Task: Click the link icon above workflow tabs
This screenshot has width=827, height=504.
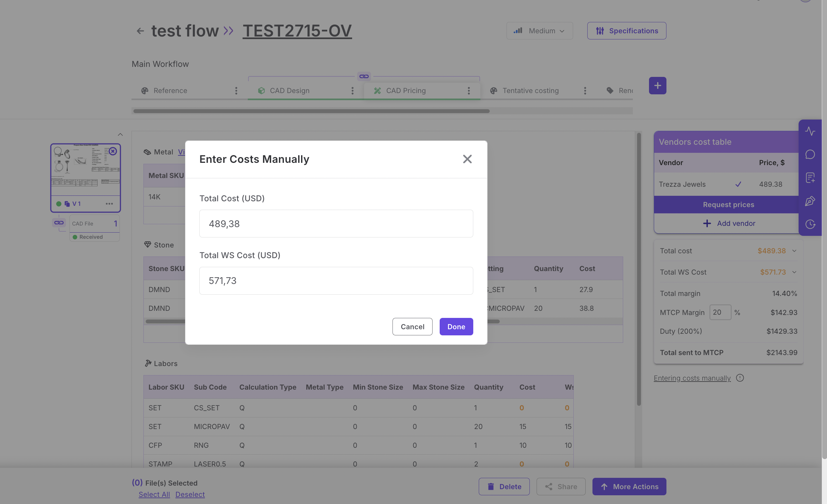Action: pos(364,77)
